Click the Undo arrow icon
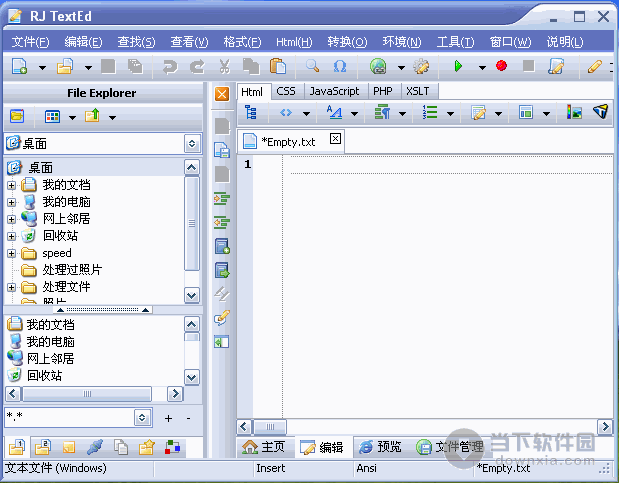This screenshot has height=483, width=619. tap(170, 66)
